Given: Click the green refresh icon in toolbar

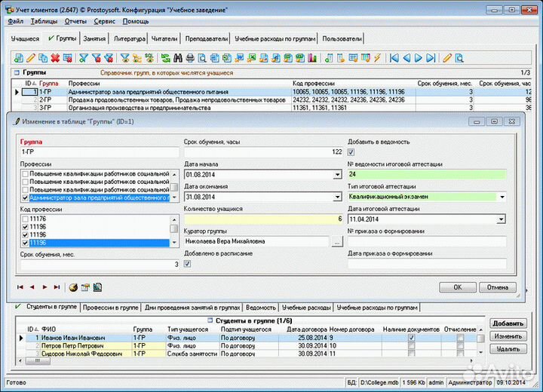Looking at the screenshot, I should pyautogui.click(x=165, y=58).
